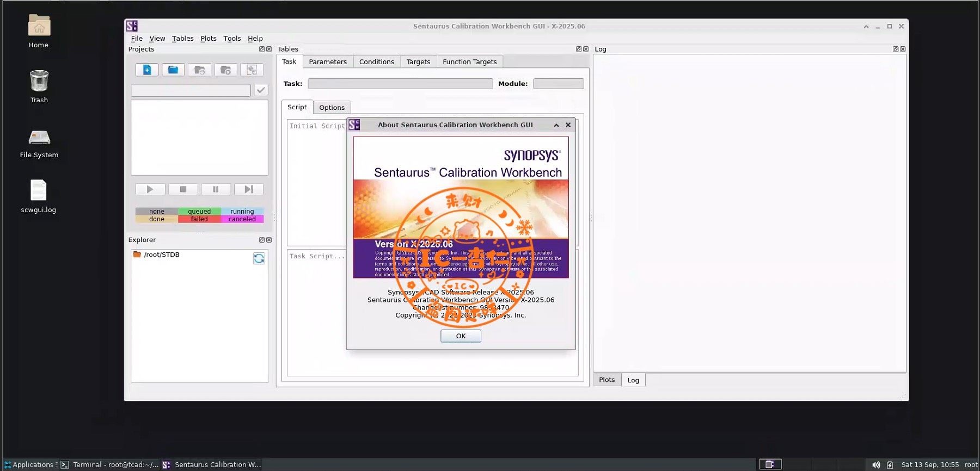
Task: Open the View menu
Action: (157, 39)
